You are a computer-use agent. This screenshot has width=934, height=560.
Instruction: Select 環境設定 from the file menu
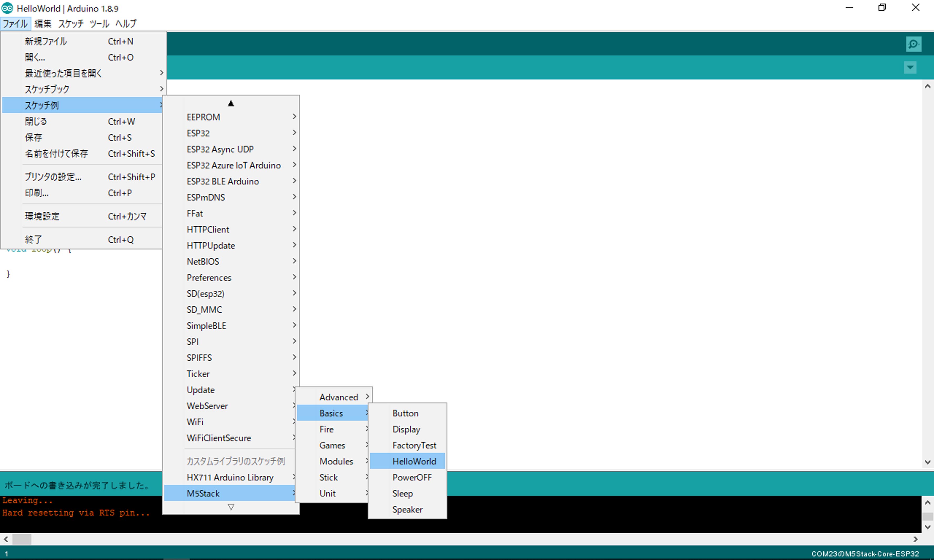point(42,216)
